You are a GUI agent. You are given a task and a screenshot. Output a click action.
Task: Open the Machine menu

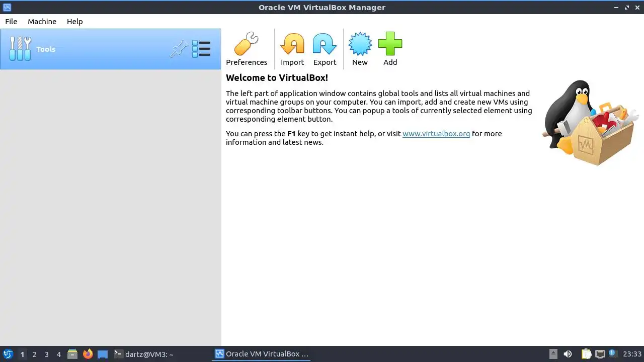tap(42, 22)
